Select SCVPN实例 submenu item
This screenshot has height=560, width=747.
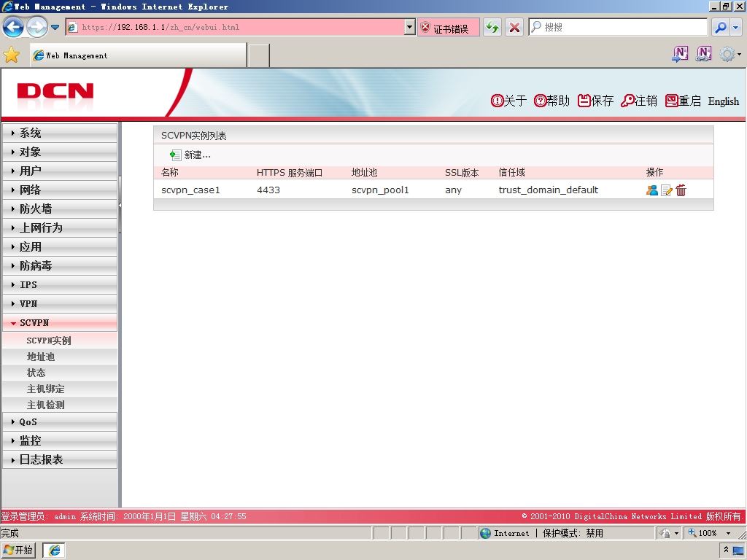click(60, 341)
